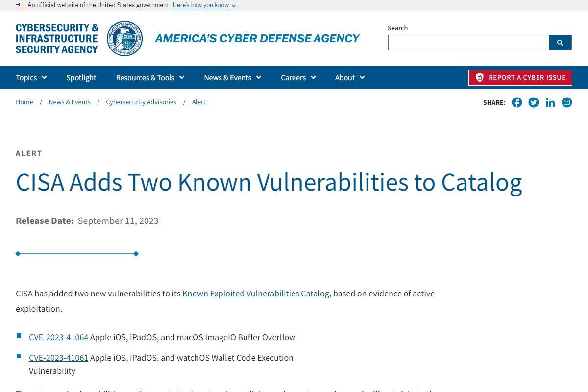Click the magnifier search submit button
Screen dimensions: 588x392
560,43
